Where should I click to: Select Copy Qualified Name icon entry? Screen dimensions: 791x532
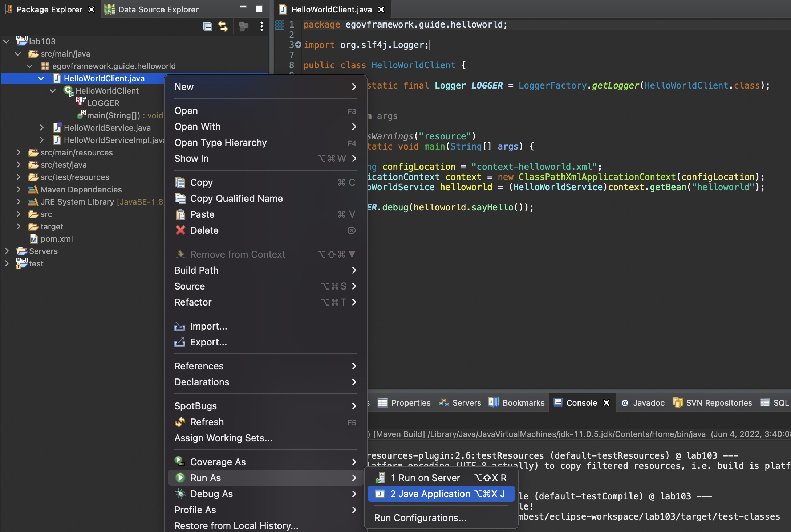[180, 199]
